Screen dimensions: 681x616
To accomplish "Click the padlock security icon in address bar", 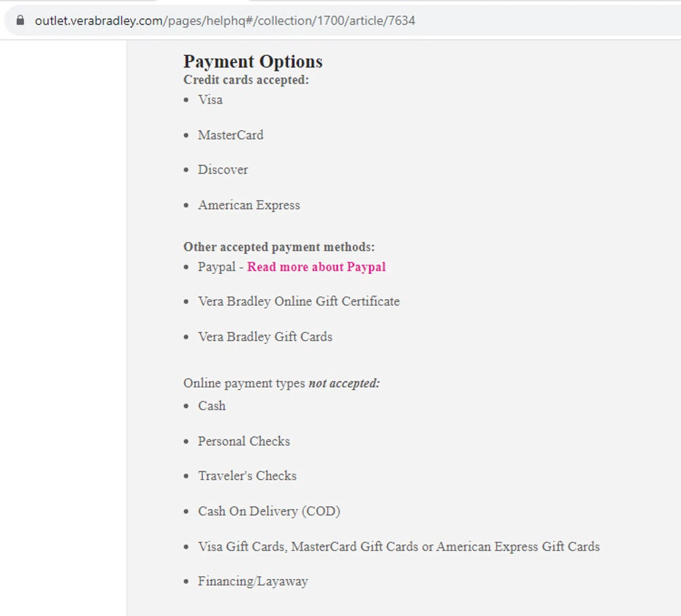I will click(20, 20).
